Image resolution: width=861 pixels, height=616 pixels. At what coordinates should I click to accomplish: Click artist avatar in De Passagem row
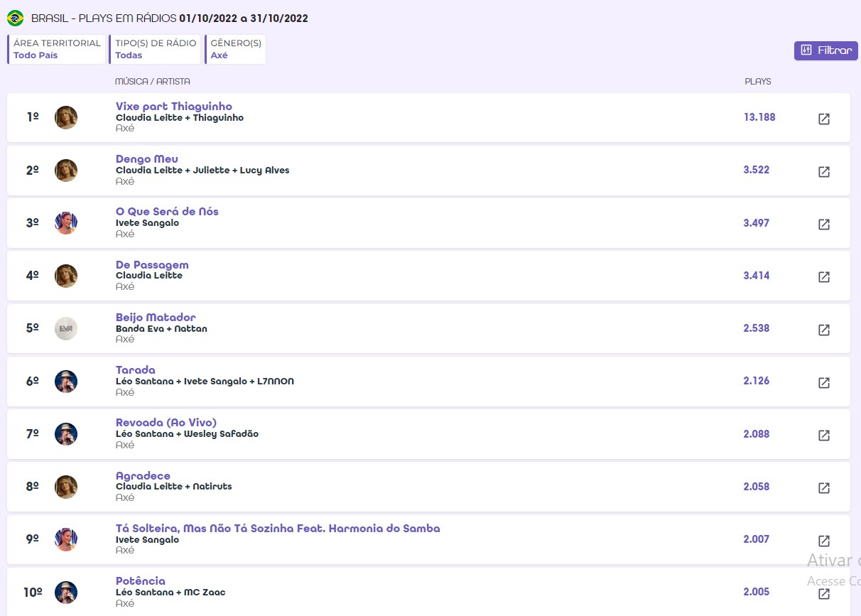(66, 276)
